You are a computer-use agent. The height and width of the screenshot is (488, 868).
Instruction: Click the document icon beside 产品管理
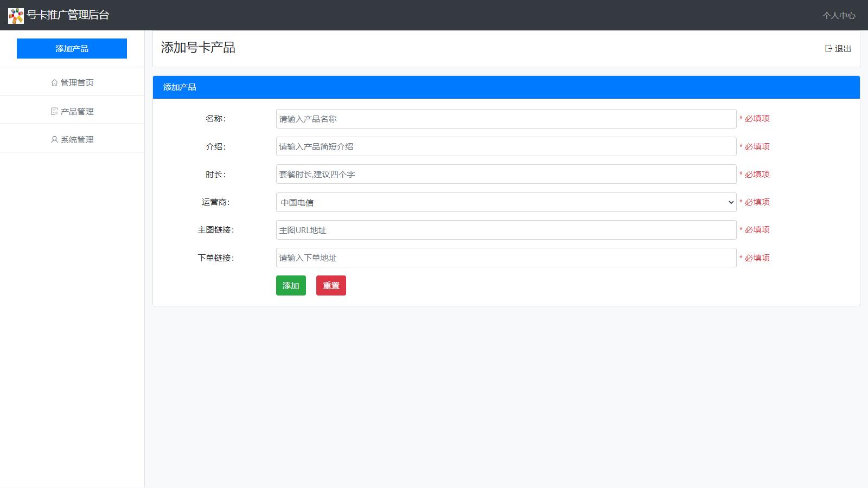tap(54, 112)
